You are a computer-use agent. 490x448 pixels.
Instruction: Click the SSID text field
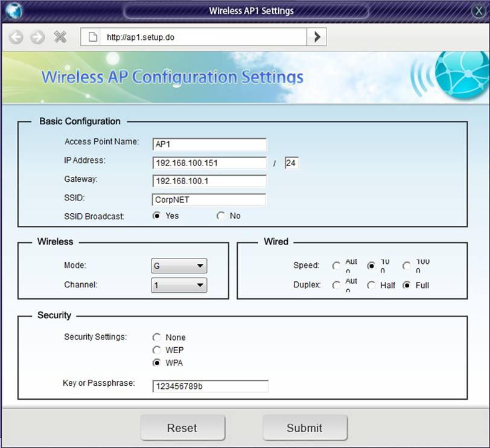209,200
